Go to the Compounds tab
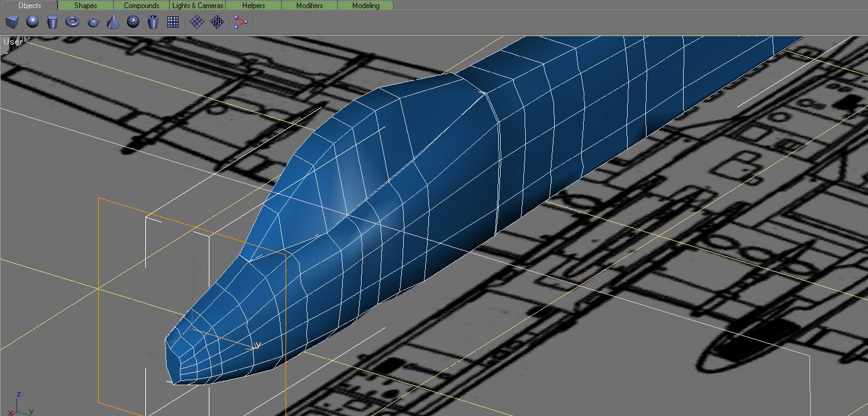Screen dimensions: 868x416 click(142, 6)
